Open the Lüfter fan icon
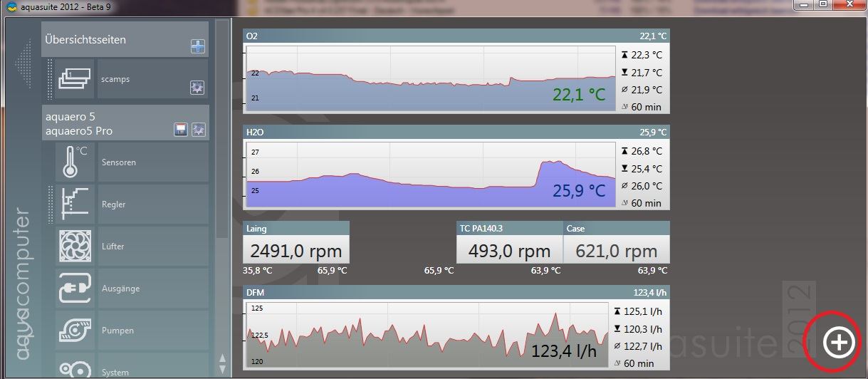The image size is (868, 379). [75, 246]
